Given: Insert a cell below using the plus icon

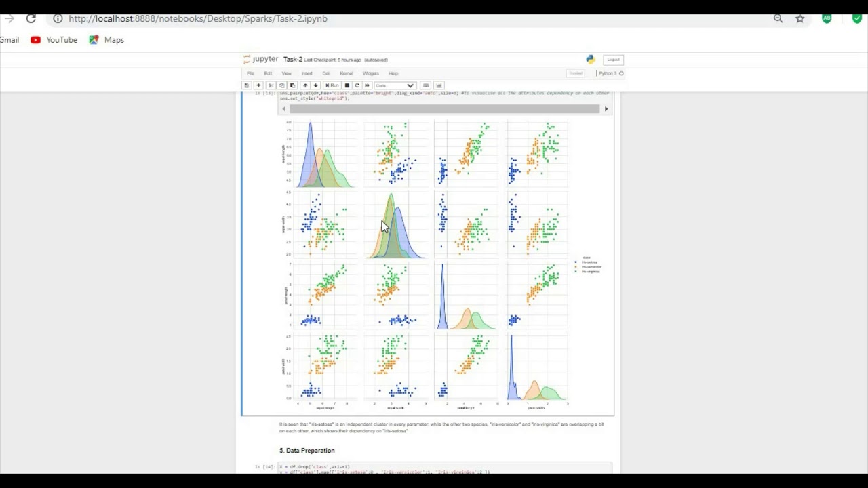Looking at the screenshot, I should (258, 85).
